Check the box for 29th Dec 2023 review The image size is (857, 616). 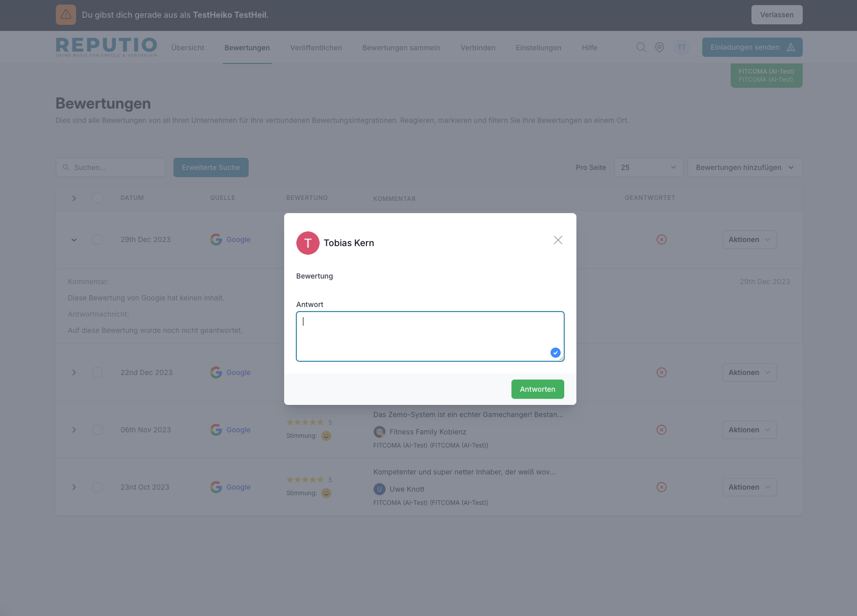point(97,239)
